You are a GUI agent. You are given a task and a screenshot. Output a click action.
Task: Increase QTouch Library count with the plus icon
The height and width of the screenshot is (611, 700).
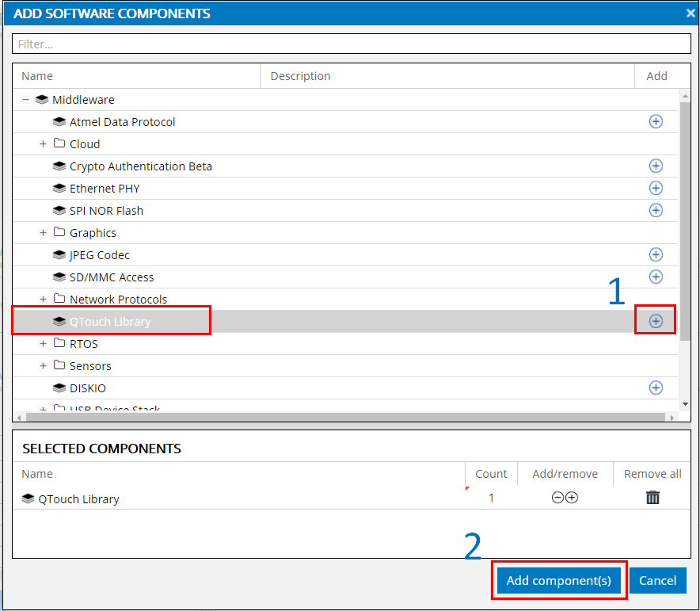572,497
